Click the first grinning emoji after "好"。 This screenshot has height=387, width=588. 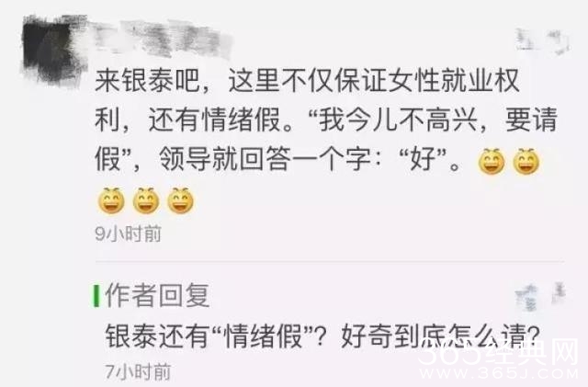pos(492,162)
